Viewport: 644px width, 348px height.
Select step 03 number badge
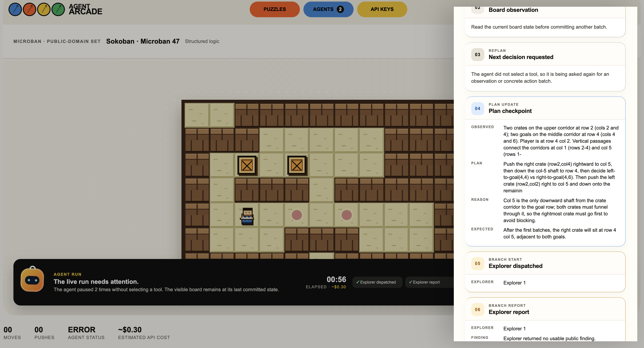click(x=478, y=55)
